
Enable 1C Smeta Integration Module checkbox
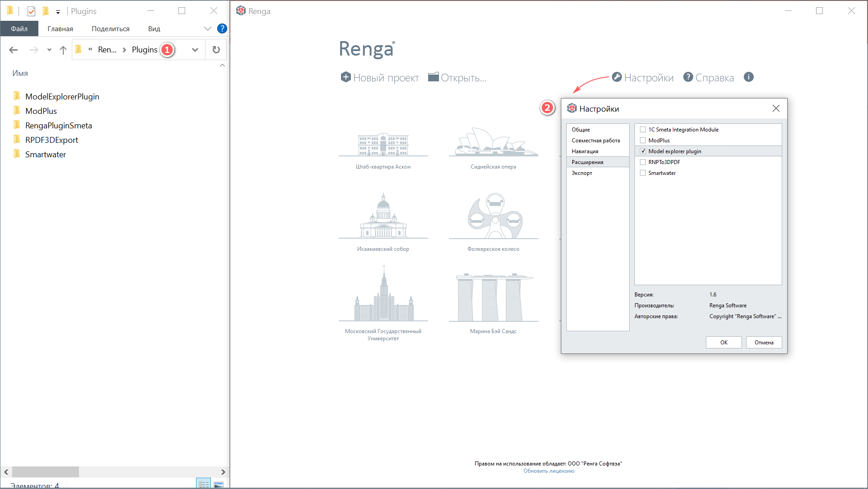click(x=643, y=130)
